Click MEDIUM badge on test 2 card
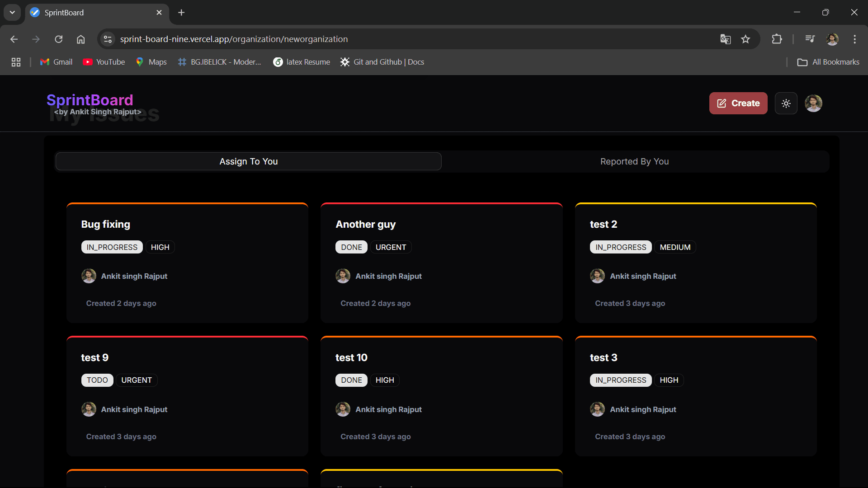Image resolution: width=868 pixels, height=488 pixels. click(675, 247)
